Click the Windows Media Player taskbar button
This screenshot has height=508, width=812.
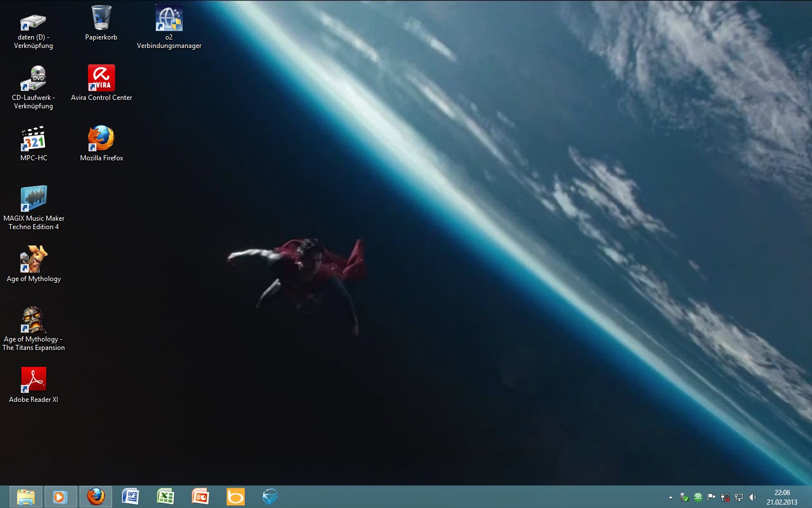click(60, 497)
